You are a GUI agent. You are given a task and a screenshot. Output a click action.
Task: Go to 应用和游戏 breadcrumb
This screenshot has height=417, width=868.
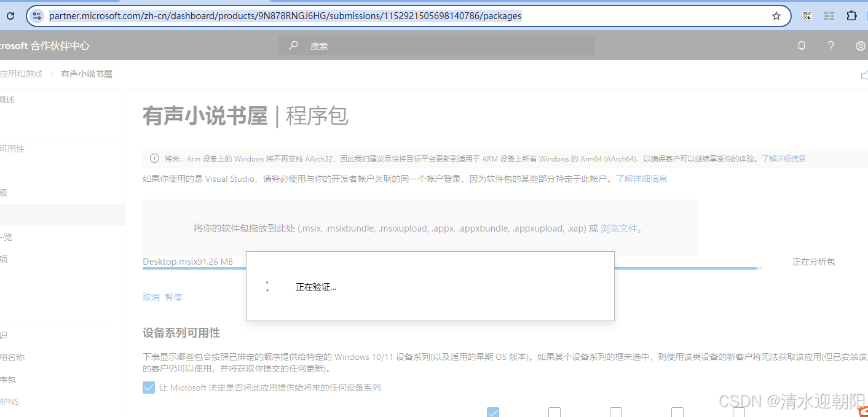(22, 74)
